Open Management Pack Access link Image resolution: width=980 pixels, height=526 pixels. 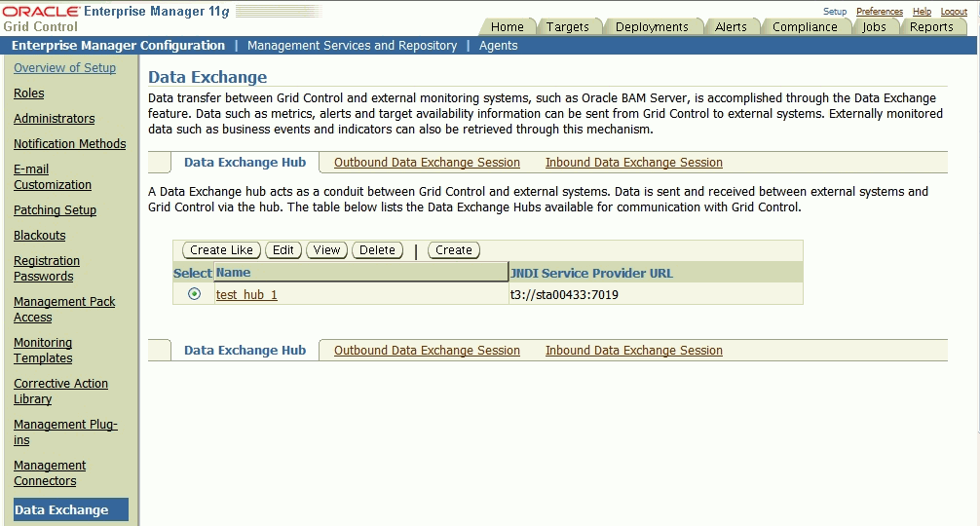pos(64,309)
